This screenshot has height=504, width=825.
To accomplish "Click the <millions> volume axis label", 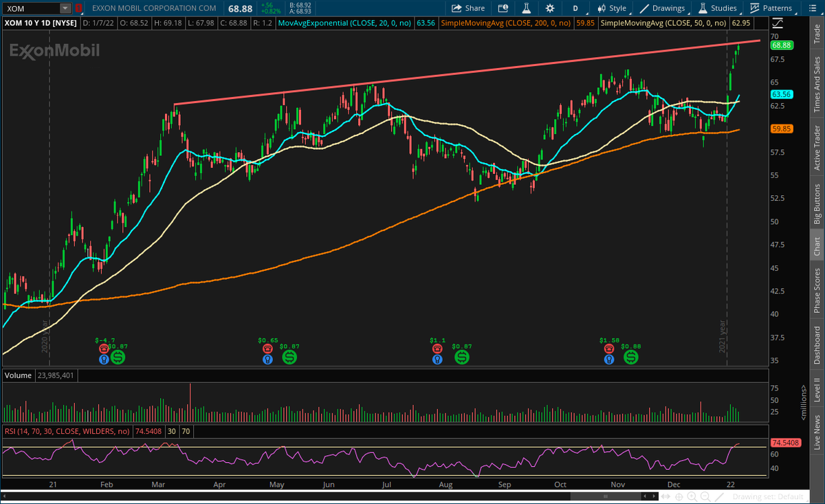I will tap(802, 403).
